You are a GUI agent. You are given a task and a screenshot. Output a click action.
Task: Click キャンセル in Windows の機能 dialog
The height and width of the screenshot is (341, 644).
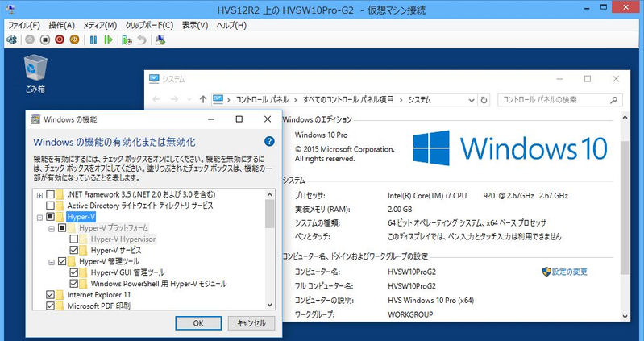[251, 323]
